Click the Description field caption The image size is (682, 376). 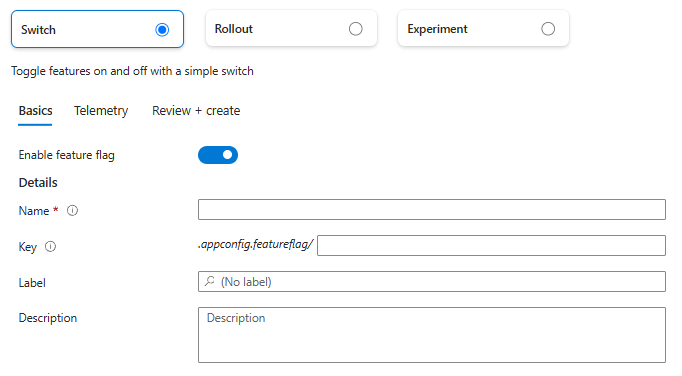tap(48, 318)
